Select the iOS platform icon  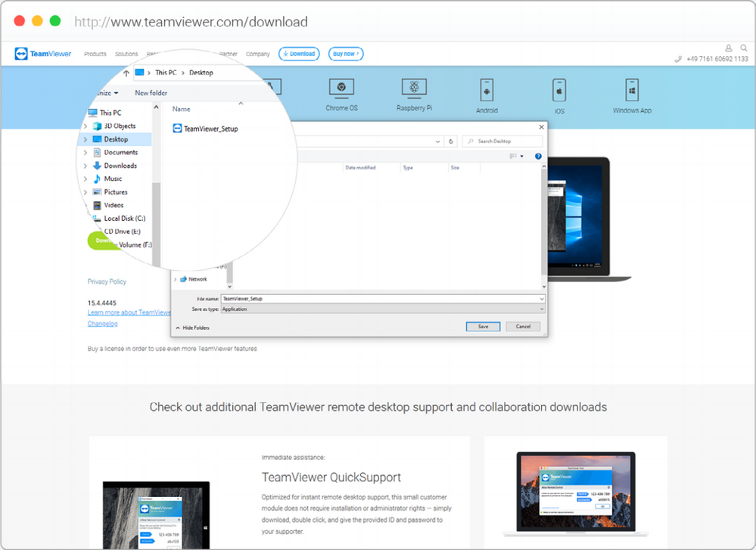(558, 90)
